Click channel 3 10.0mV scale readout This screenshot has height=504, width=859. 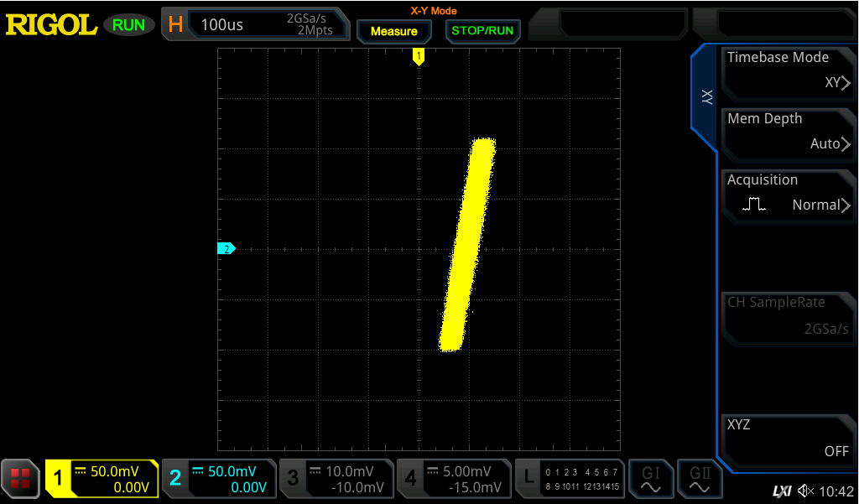point(350,471)
